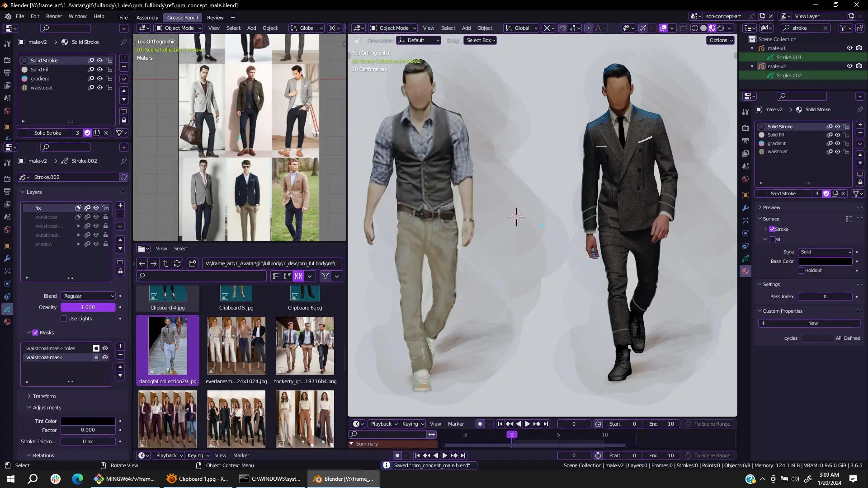Expand the Transform panel
The height and width of the screenshot is (488, 868).
[44, 396]
